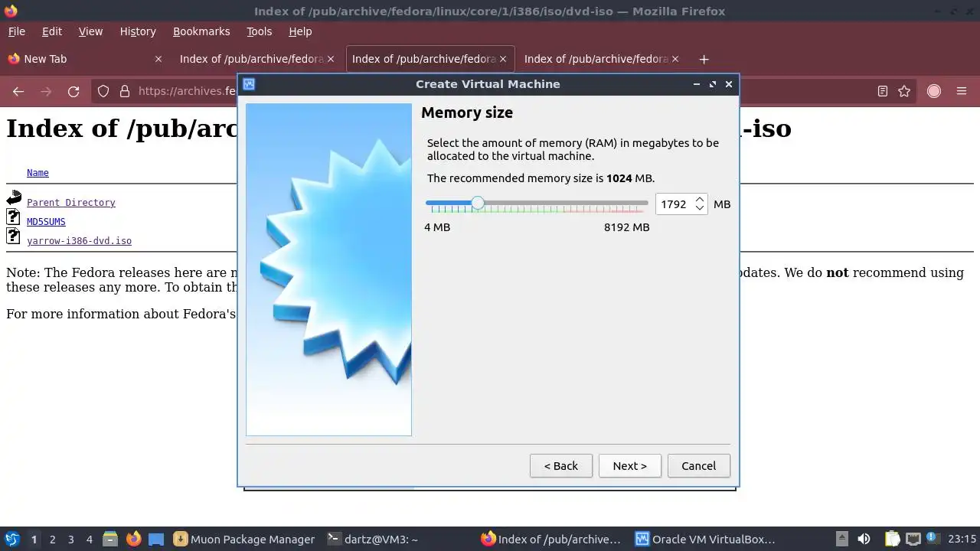The image size is (980, 551).
Task: Click the tracking protection shield icon
Action: (103, 91)
